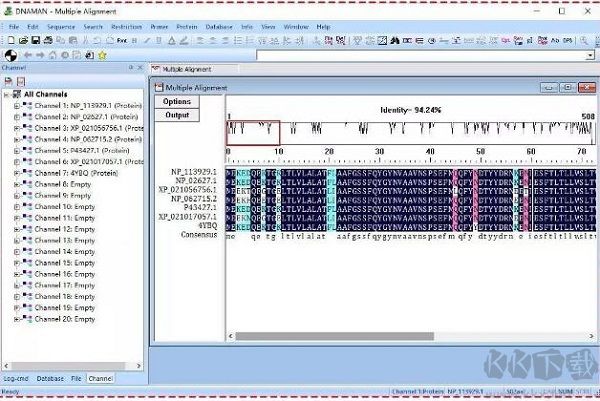Open the Sequence menu

(61, 26)
